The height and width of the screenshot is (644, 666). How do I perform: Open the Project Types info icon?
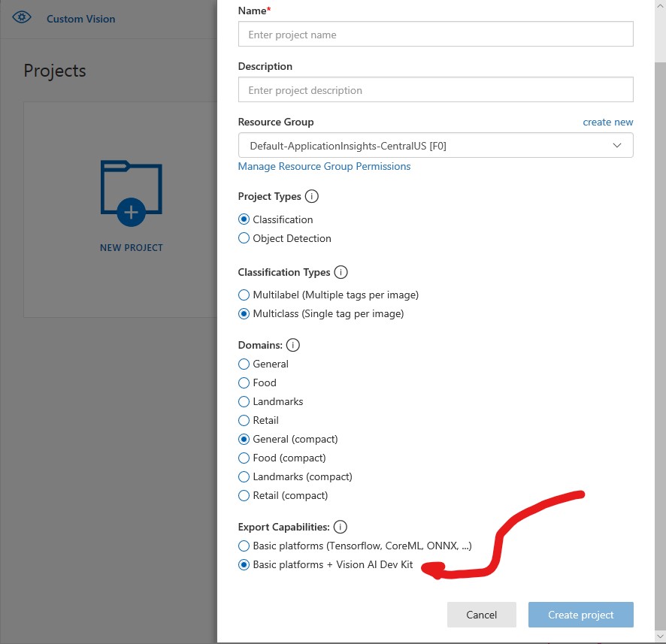pyautogui.click(x=312, y=196)
